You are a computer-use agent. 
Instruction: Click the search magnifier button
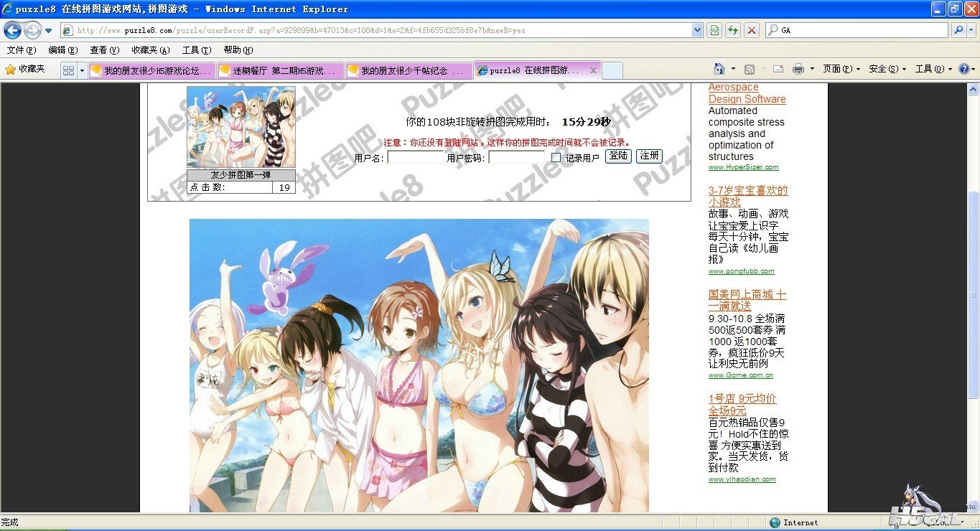pos(958,30)
